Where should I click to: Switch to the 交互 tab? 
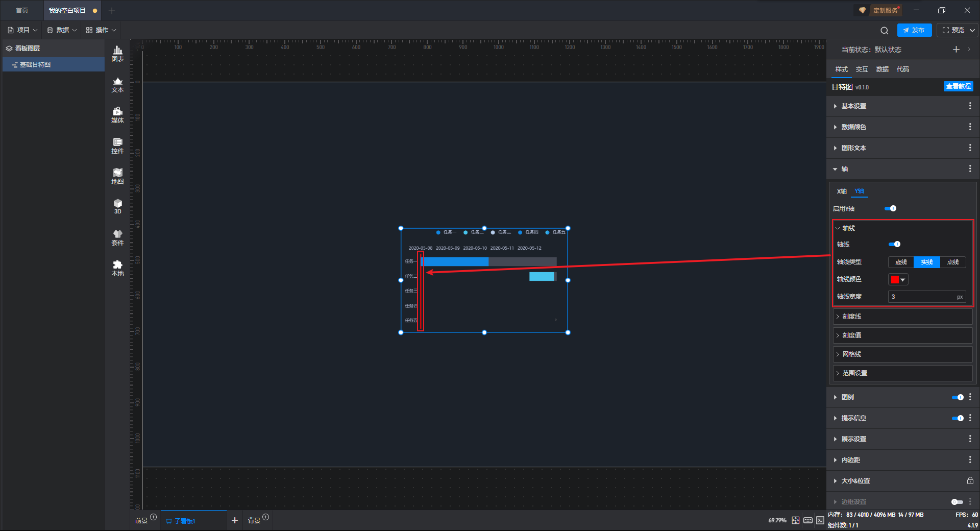862,69
